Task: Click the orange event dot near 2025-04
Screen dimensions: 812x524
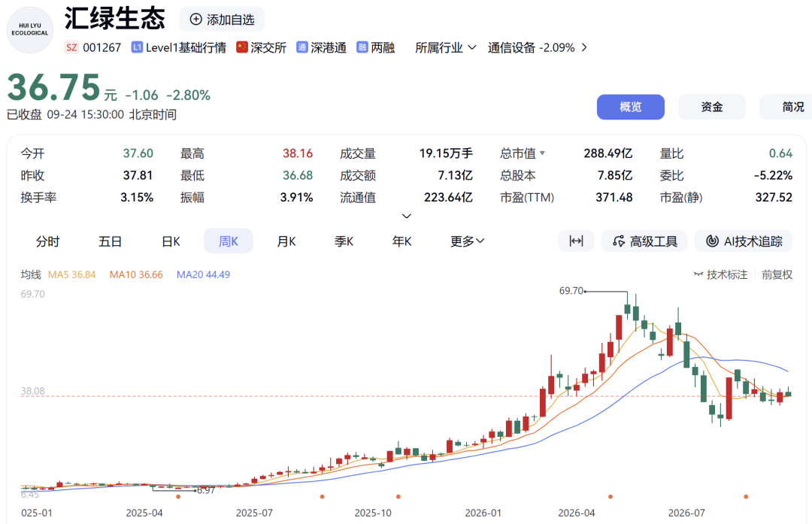Action: click(x=178, y=496)
